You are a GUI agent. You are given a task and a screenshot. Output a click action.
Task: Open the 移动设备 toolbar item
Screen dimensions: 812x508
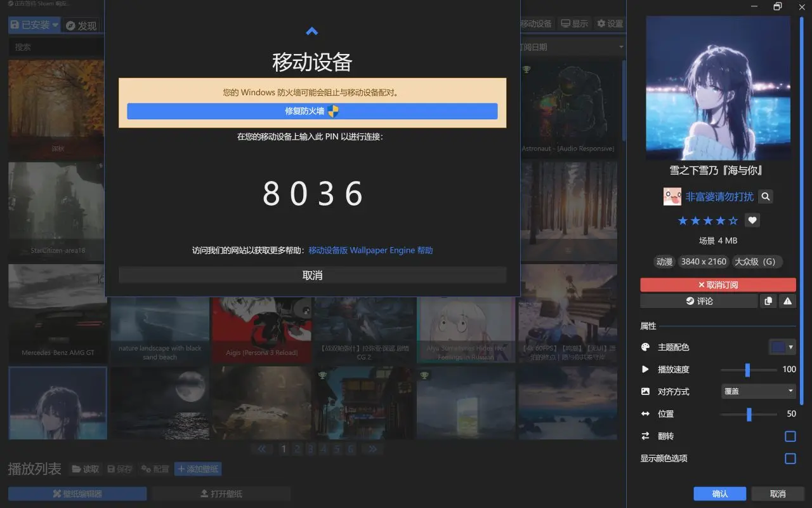pos(536,23)
